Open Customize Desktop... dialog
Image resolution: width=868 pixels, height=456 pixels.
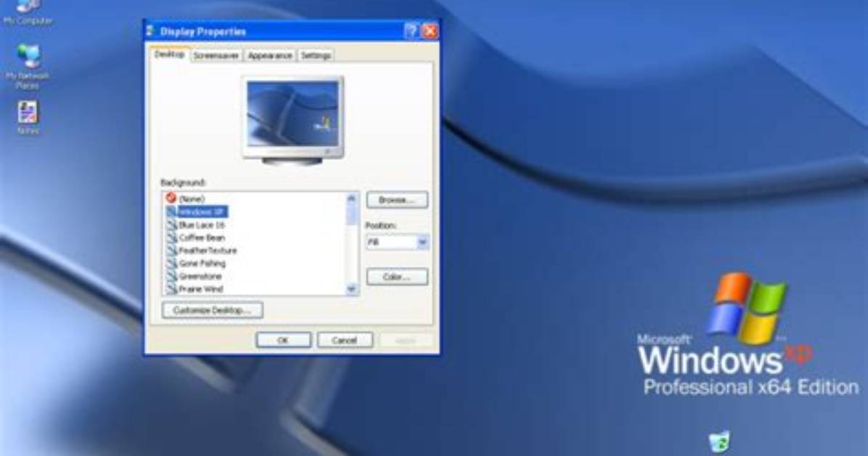coord(212,310)
